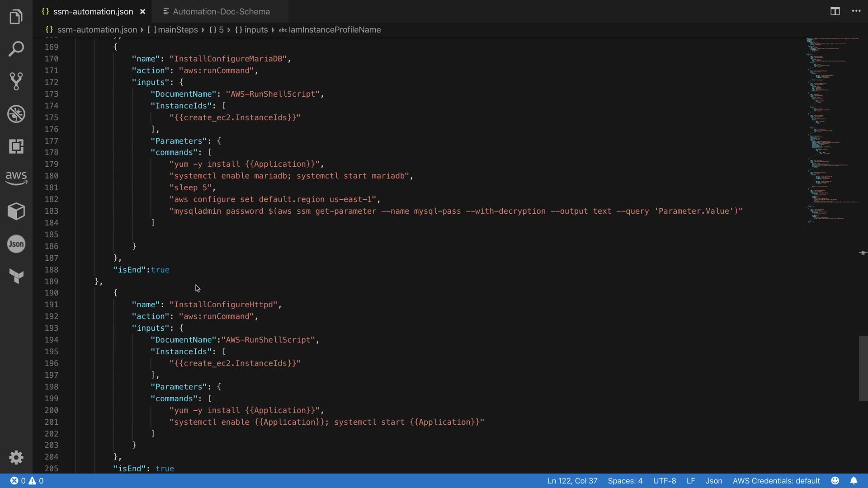Image resolution: width=868 pixels, height=488 pixels.
Task: Expand mainSteps breadcrumb segment
Action: pos(177,30)
